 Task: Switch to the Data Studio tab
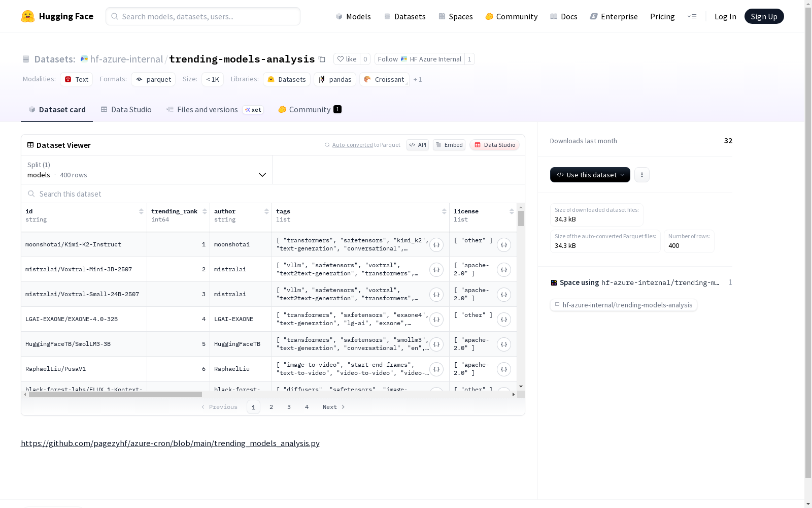pos(126,110)
